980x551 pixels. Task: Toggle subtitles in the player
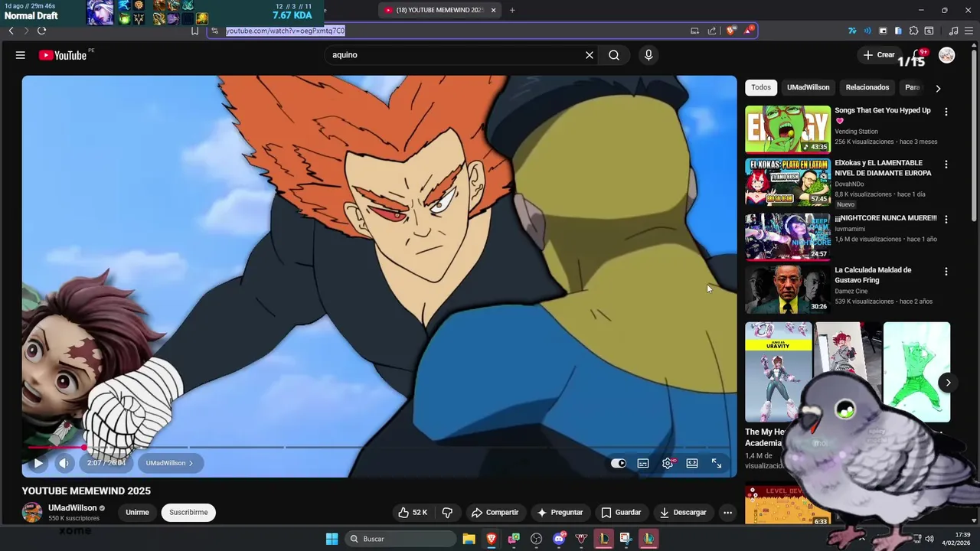[x=643, y=463]
